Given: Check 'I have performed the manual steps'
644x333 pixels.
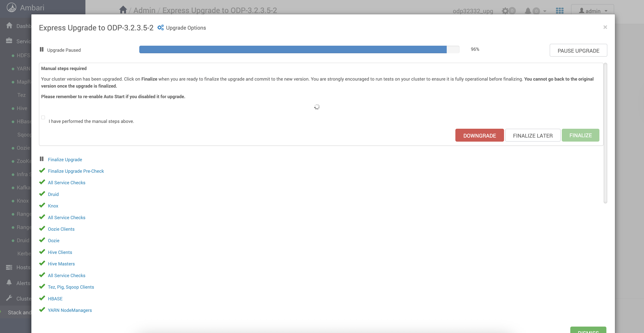Looking at the screenshot, I should [x=43, y=117].
